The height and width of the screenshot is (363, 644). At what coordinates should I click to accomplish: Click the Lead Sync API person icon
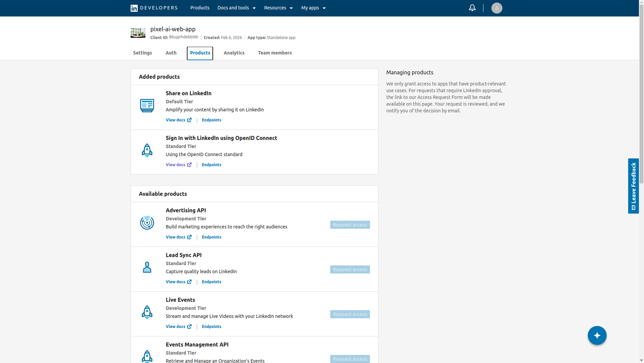[x=147, y=267]
